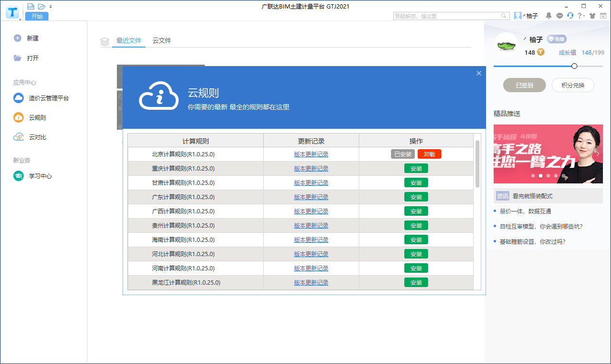Open 造价云管理平台 in sidebar
This screenshot has width=611, height=364.
point(41,98)
